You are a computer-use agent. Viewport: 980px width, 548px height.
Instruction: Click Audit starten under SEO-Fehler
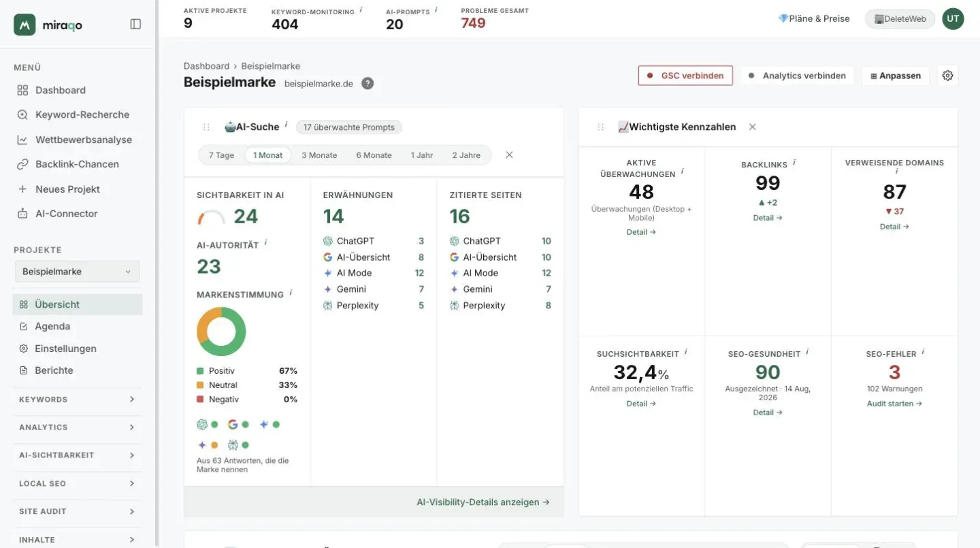coord(894,404)
